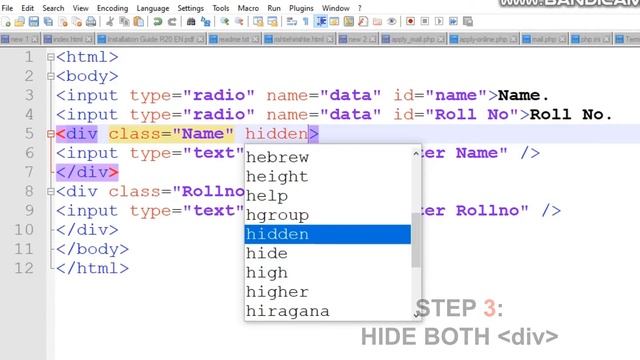Screen dimensions: 640x360
Task: Stop macro recording with square icon
Action: pyautogui.click(x=425, y=21)
